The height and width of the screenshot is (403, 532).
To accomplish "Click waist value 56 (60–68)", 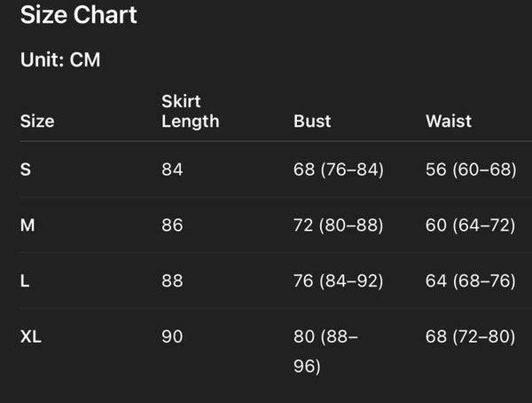I will point(471,170).
